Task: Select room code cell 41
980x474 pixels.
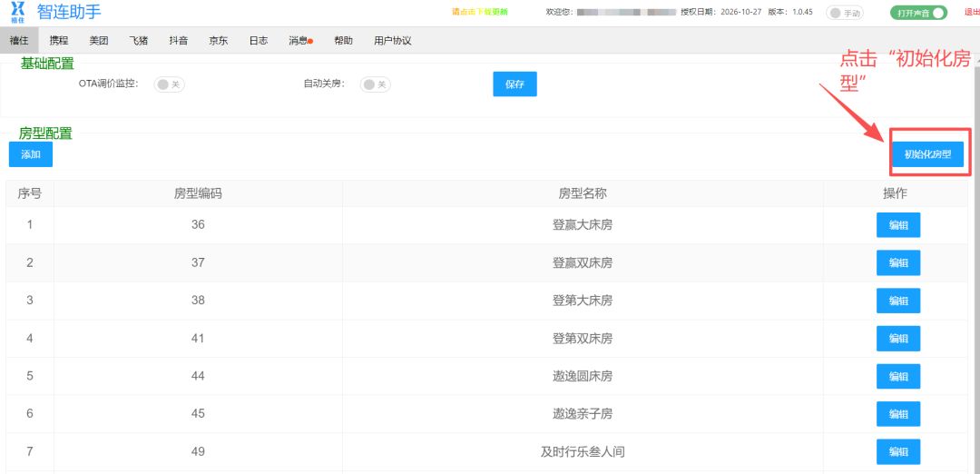Action: [198, 339]
